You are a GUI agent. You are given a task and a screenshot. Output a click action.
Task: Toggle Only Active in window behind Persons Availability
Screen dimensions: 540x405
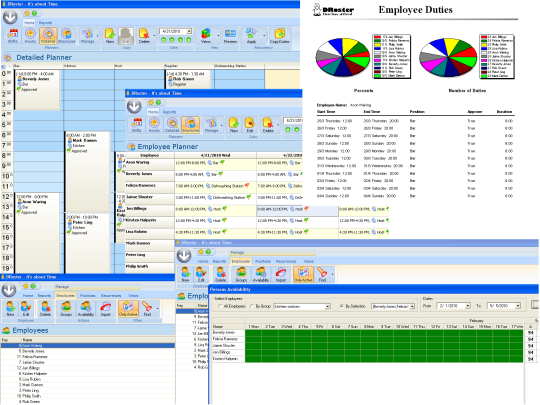click(303, 274)
